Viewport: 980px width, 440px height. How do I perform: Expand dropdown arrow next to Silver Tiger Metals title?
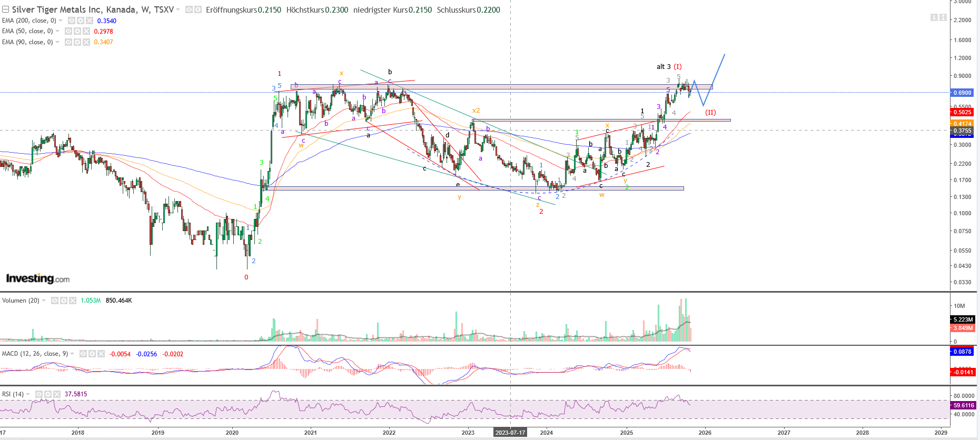[178, 10]
